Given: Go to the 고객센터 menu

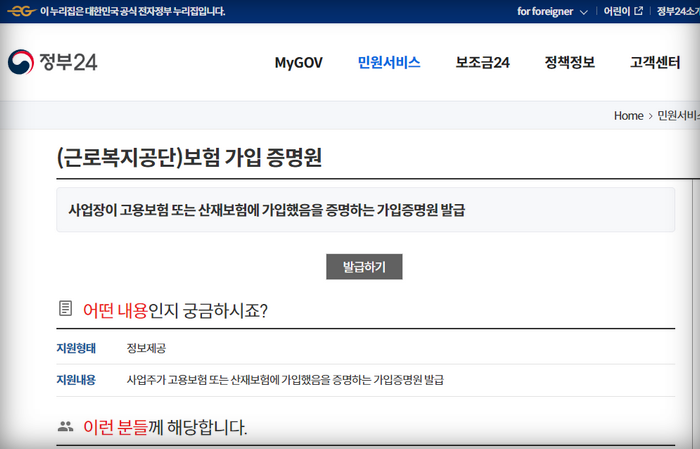Looking at the screenshot, I should click(x=655, y=62).
